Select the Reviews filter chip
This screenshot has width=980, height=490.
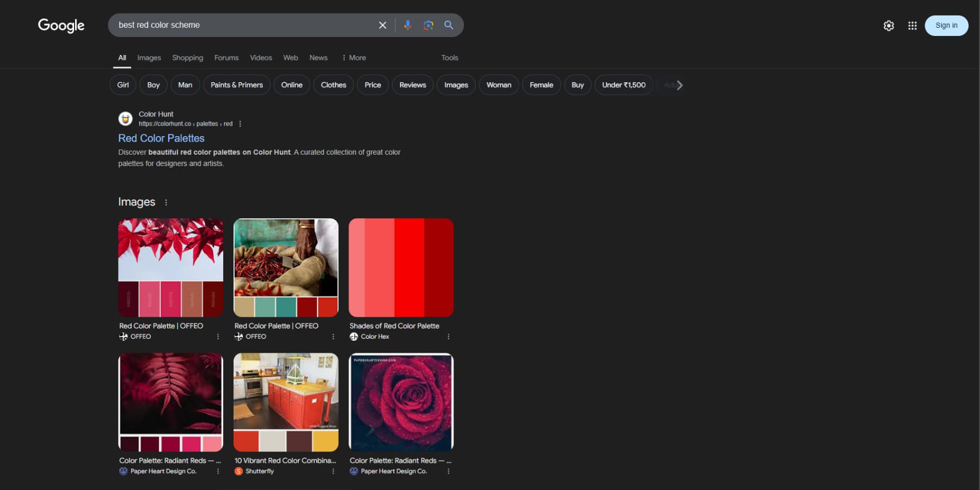412,85
